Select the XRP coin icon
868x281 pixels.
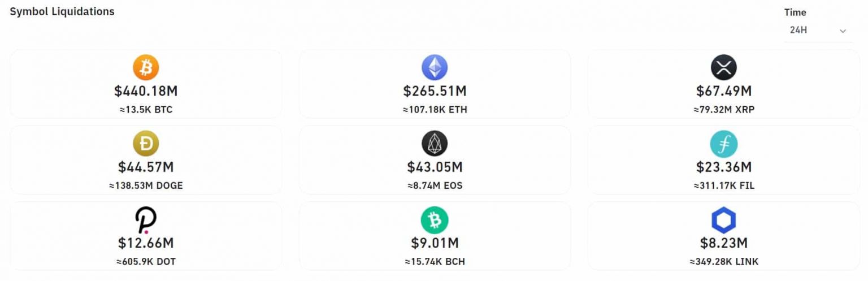724,68
